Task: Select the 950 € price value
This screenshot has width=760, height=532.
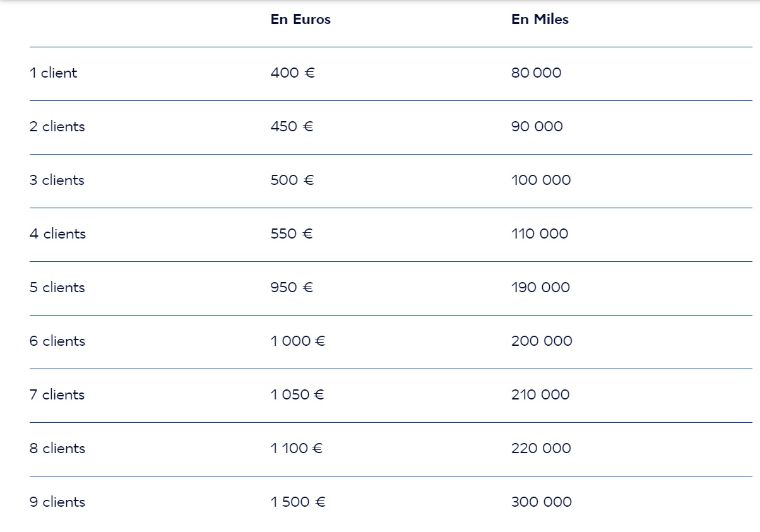Action: pyautogui.click(x=292, y=288)
